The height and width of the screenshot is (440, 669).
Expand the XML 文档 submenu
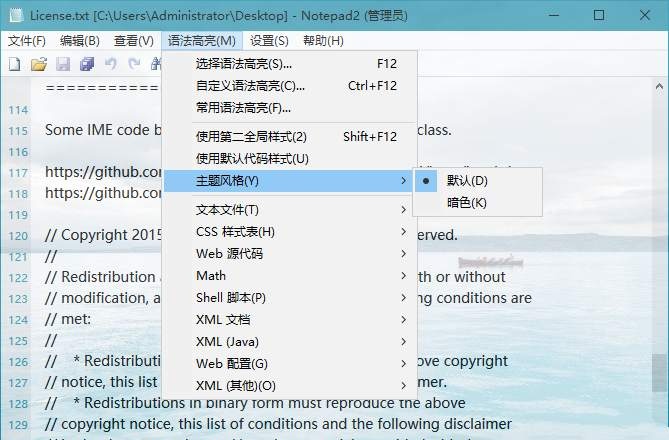click(x=290, y=320)
